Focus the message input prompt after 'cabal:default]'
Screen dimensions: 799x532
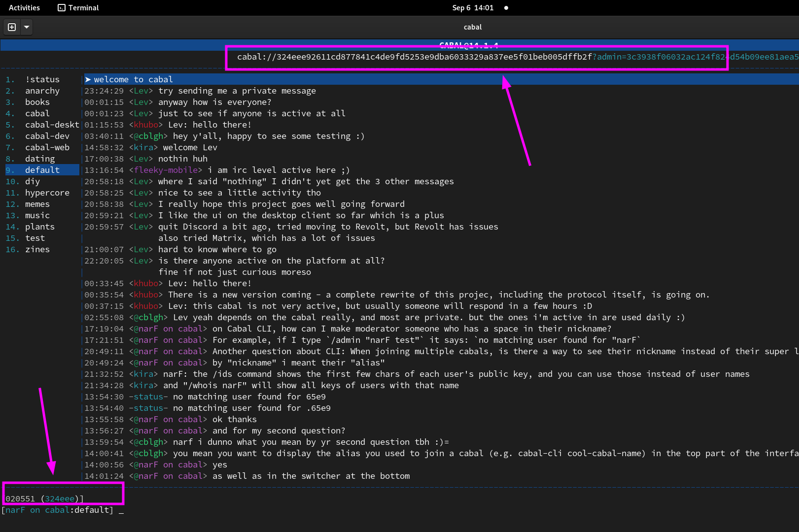coord(121,510)
